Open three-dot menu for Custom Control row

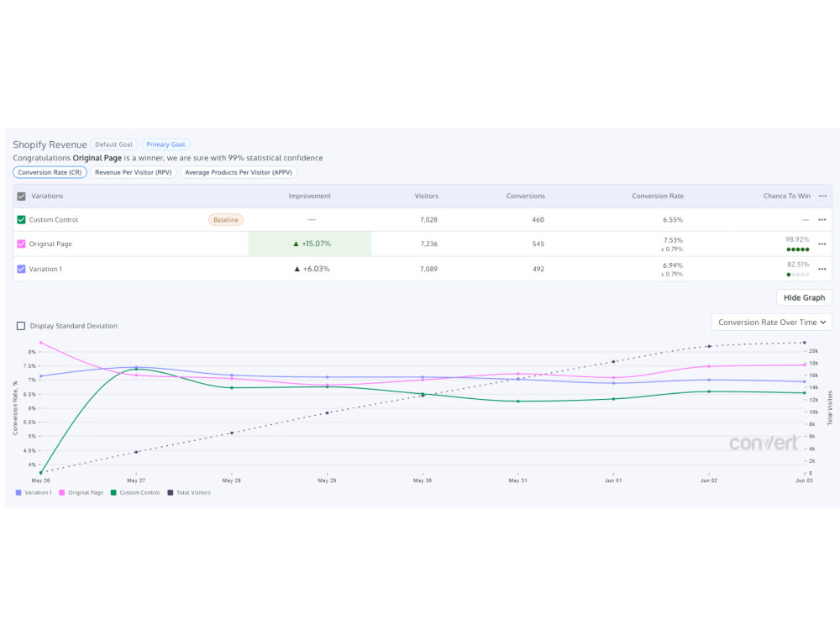(x=822, y=219)
